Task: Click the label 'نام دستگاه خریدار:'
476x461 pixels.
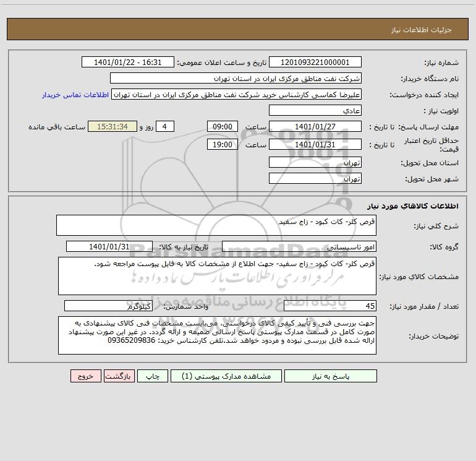Action: point(430,79)
